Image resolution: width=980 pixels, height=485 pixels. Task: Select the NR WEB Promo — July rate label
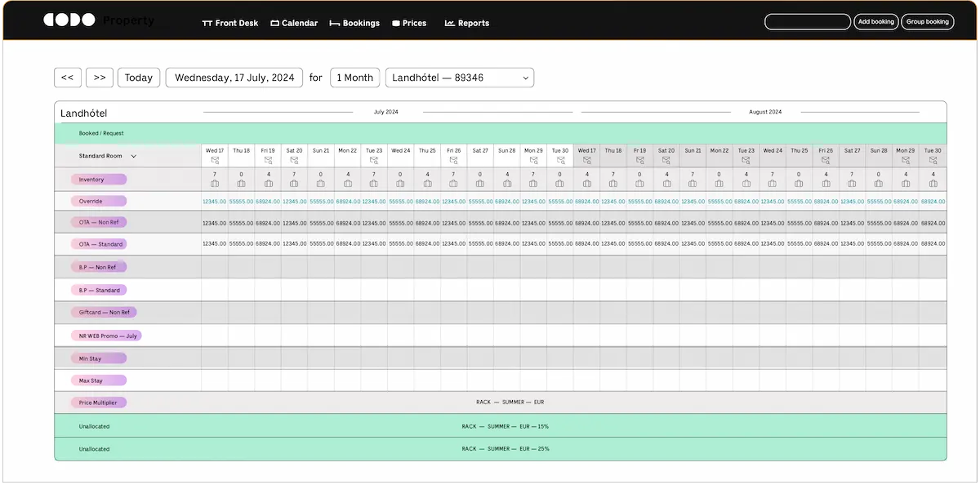tap(106, 336)
